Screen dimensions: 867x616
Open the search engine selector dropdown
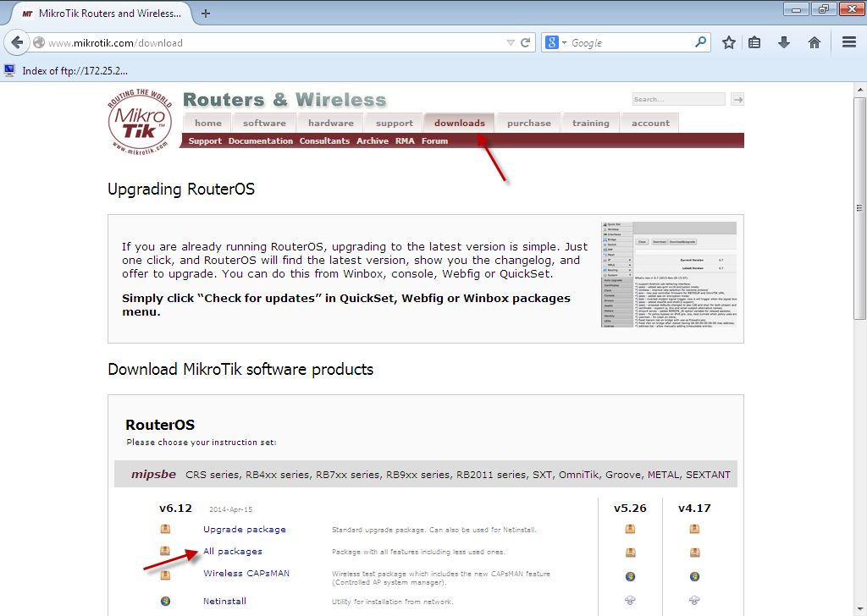pyautogui.click(x=555, y=42)
